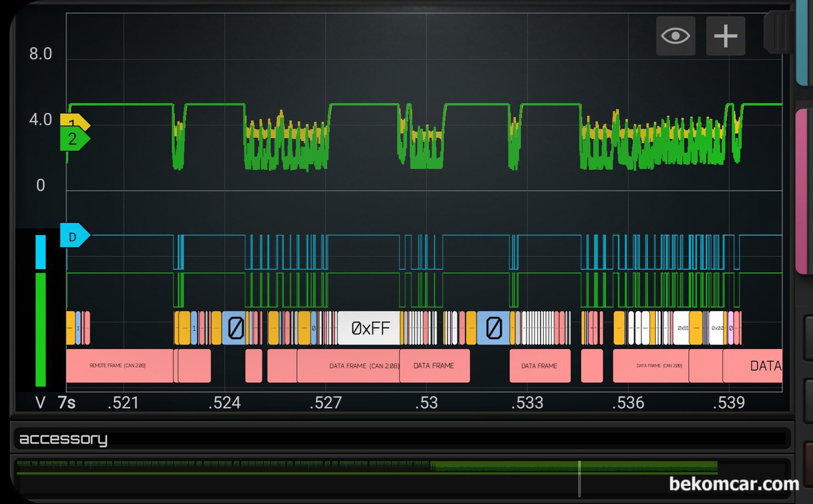Click the V voltage unit label
This screenshot has width=813, height=504.
[x=40, y=403]
